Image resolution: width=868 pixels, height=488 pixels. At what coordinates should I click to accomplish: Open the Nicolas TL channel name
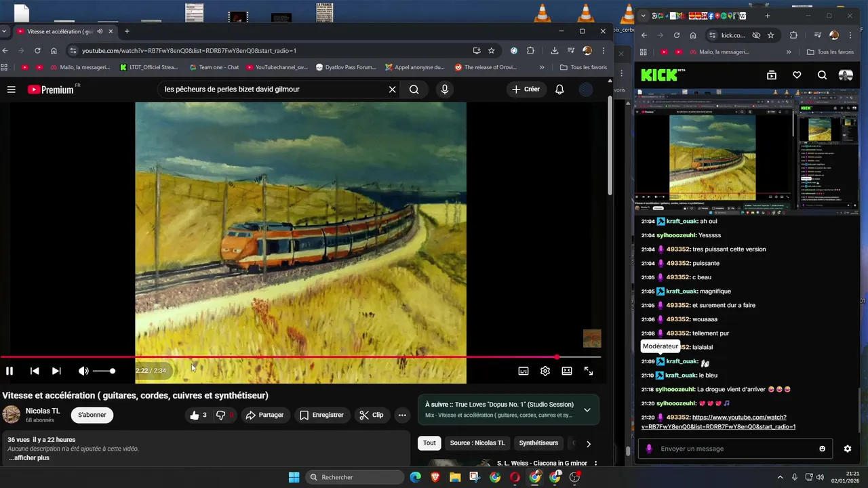[x=43, y=411]
